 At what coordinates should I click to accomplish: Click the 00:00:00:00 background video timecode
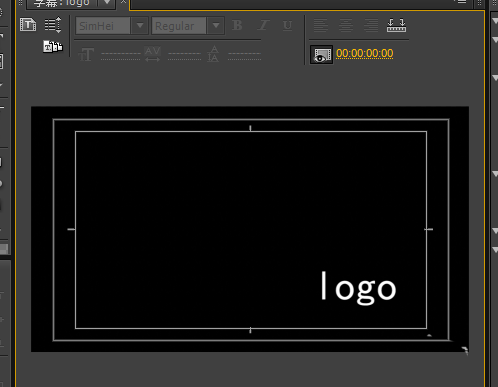[x=364, y=53]
